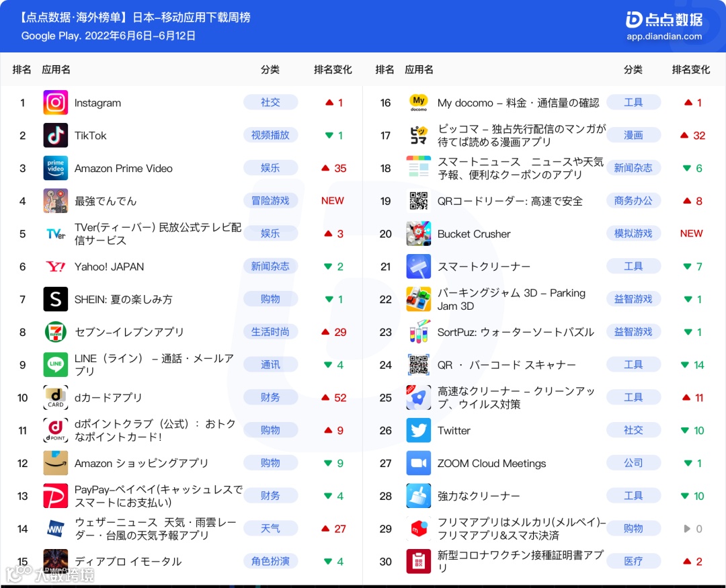
Task: Select the LINE app icon
Action: tap(56, 365)
